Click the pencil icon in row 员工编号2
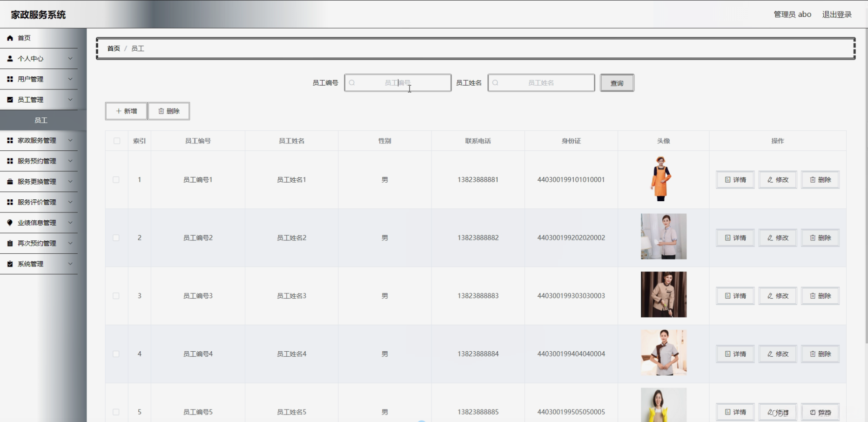 770,238
